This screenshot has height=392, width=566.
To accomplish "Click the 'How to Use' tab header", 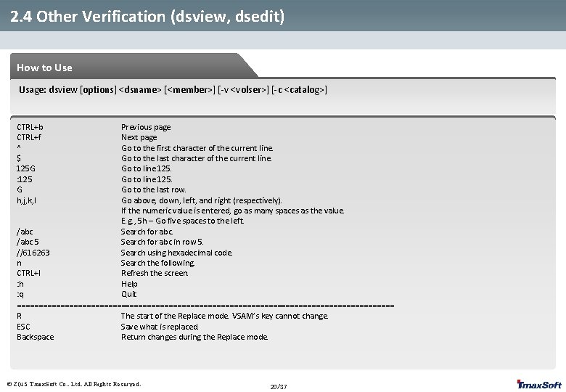I will coord(44,68).
